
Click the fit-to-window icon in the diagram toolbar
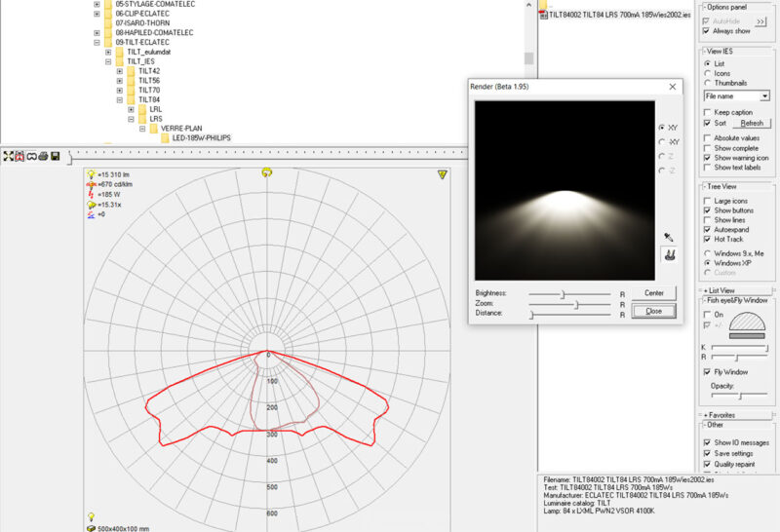[8, 156]
